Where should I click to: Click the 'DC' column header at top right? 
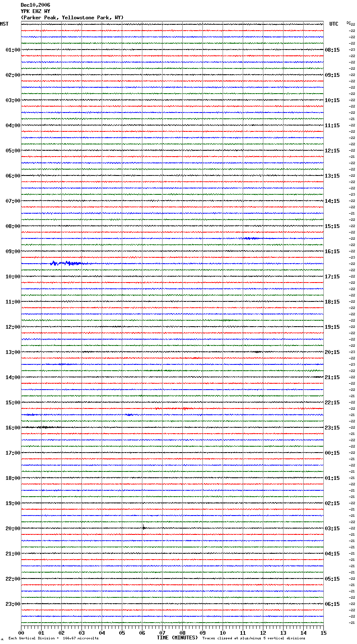(x=349, y=23)
